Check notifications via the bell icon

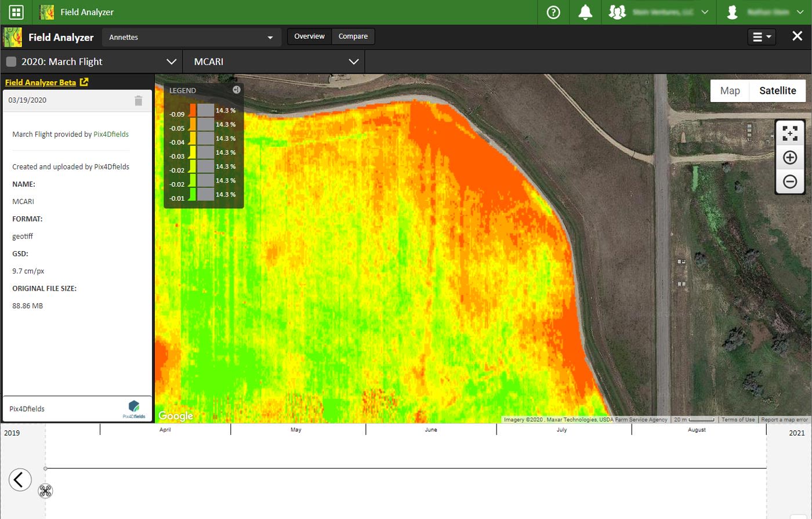585,12
